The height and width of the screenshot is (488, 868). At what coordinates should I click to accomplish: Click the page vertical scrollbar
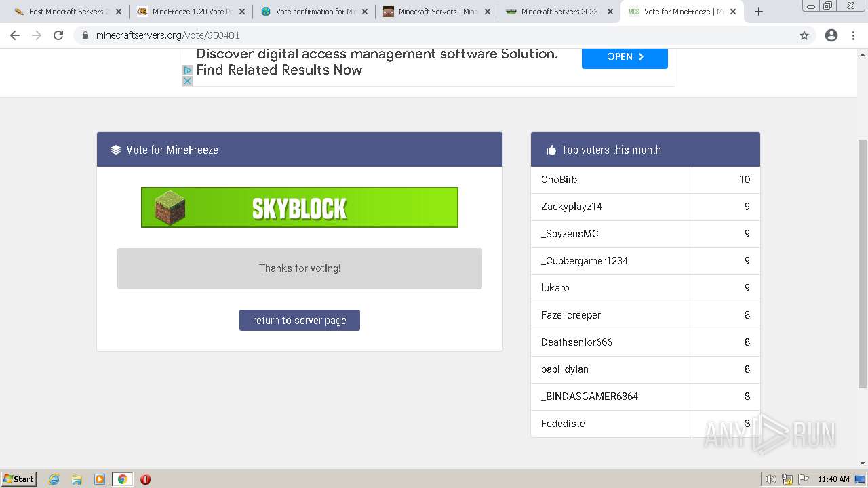pos(863,264)
